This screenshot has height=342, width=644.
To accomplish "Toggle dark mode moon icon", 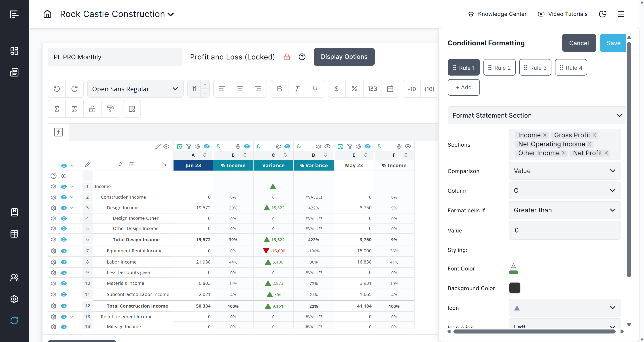I will [602, 14].
